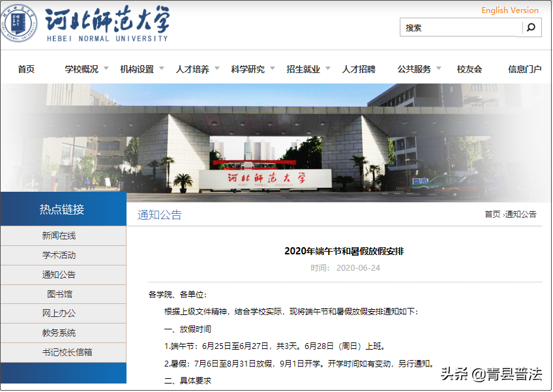Open the 机构设置 menu

pos(137,69)
